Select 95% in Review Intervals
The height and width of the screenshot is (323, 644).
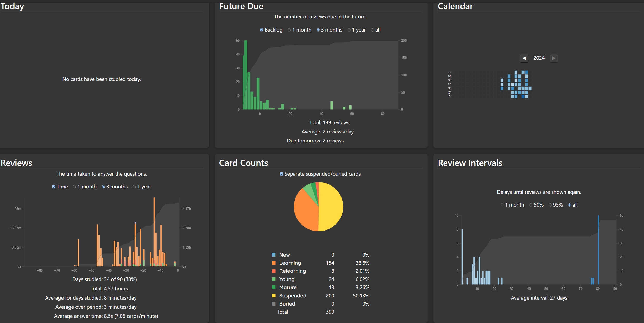click(x=550, y=205)
